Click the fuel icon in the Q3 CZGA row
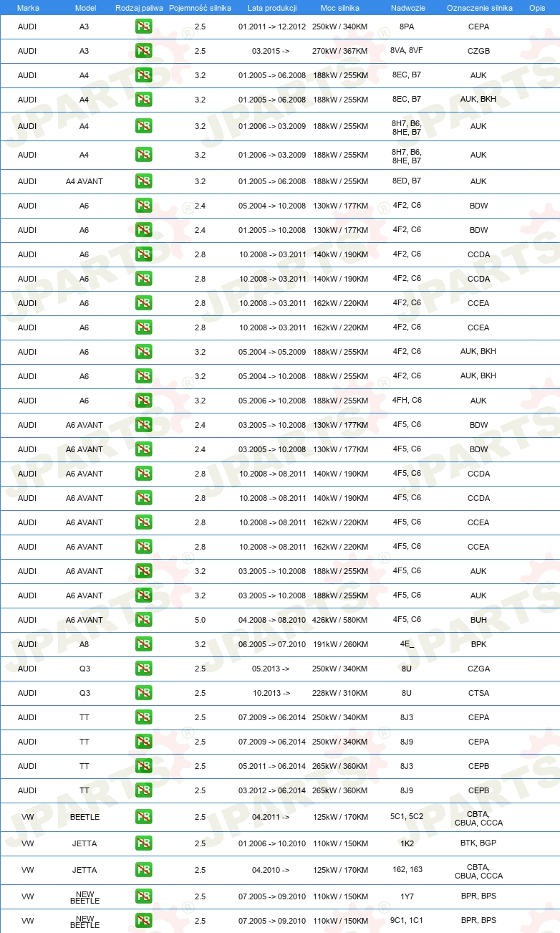 coord(143,669)
